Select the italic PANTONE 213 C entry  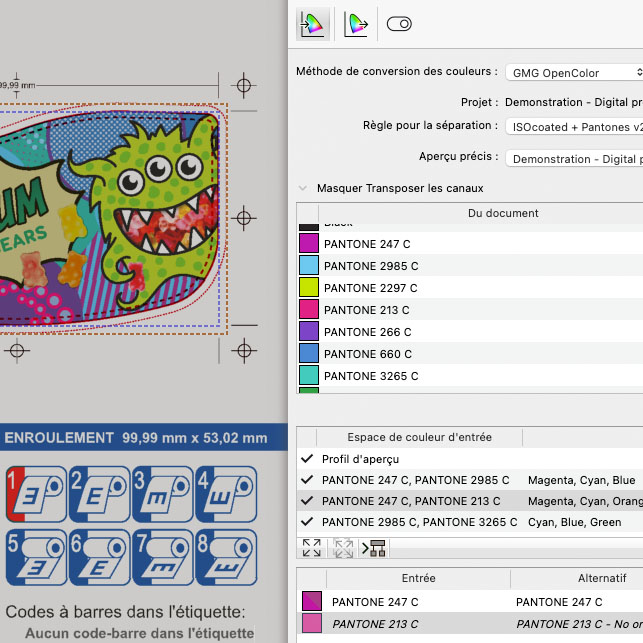[x=375, y=624]
